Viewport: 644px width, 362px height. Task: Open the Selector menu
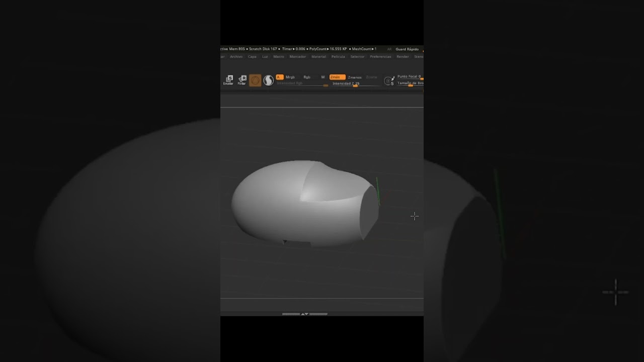pos(357,57)
